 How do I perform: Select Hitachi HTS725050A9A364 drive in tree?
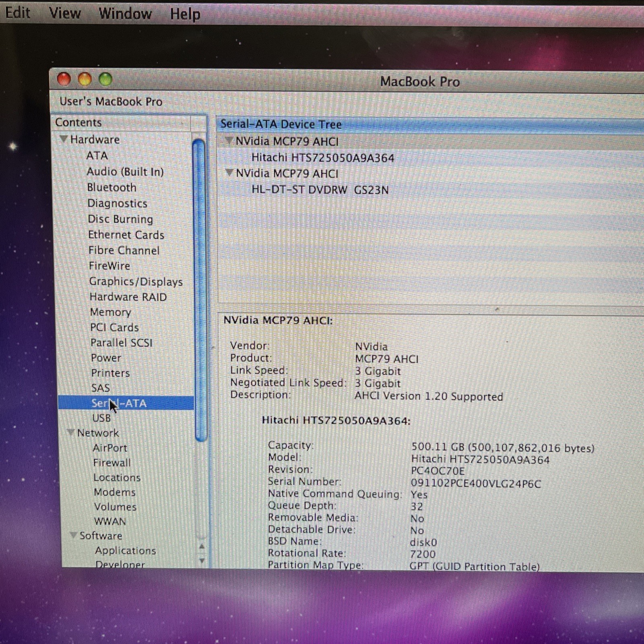322,158
